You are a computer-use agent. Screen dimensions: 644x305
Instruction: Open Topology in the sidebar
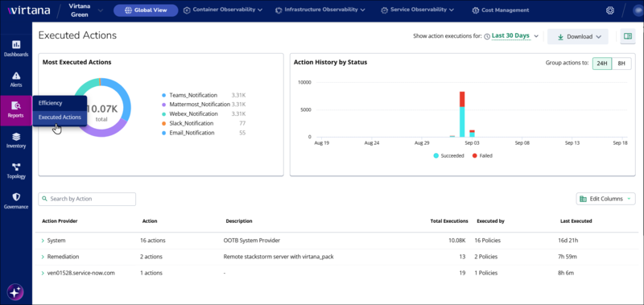(x=16, y=171)
